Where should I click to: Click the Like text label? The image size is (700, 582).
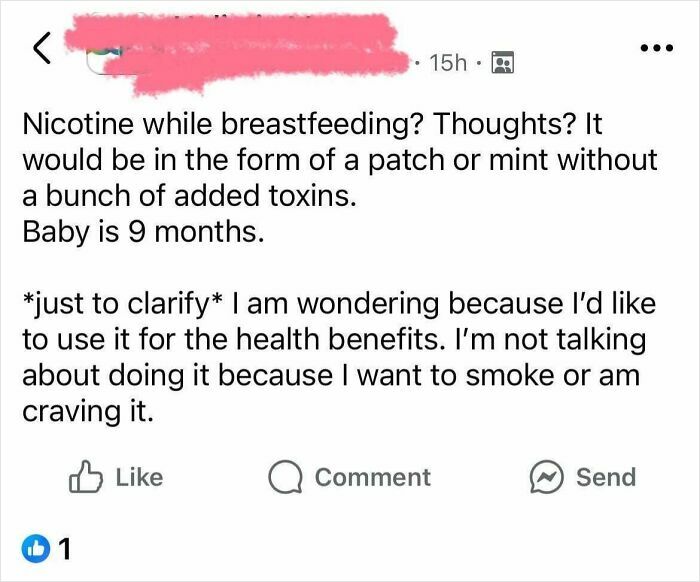(138, 478)
